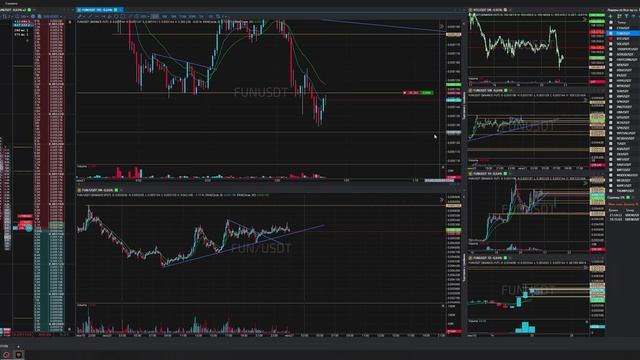Toggle green link badge on FUNUSDT 5M header
Image resolution: width=640 pixels, height=360 pixels.
point(506,91)
